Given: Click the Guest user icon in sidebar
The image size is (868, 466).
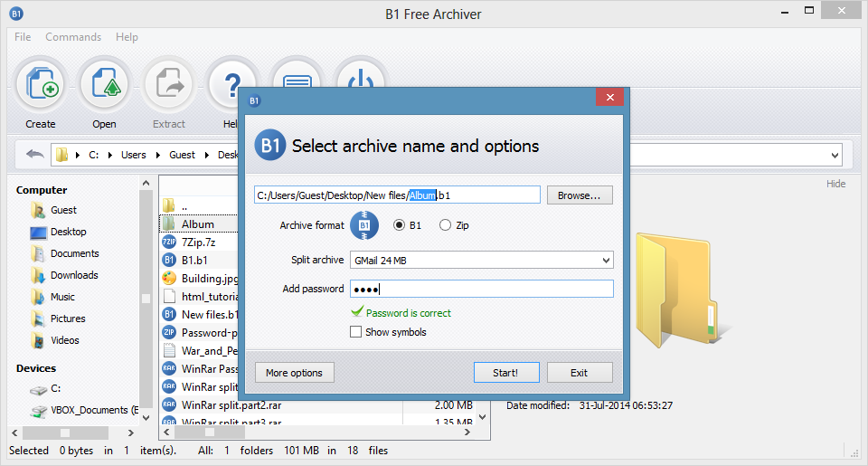Looking at the screenshot, I should pyautogui.click(x=38, y=210).
